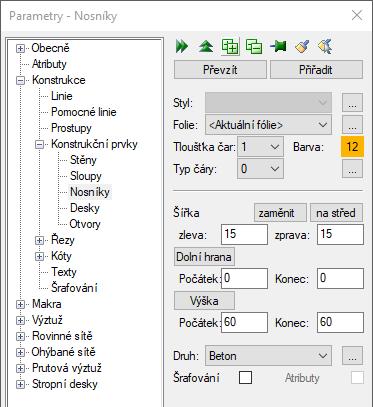Open the Styl dropdown
The image size is (373, 407).
click(268, 103)
